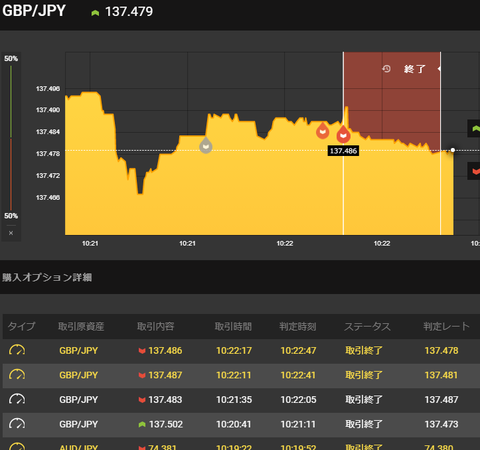The width and height of the screenshot is (480, 450).
Task: Click the entry rate 137.502
Action: pos(166,424)
